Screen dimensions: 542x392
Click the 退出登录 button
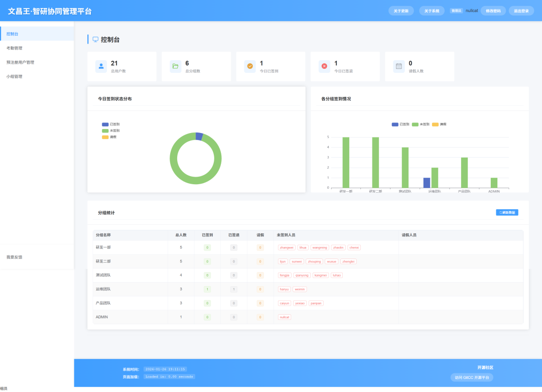pyautogui.click(x=521, y=11)
